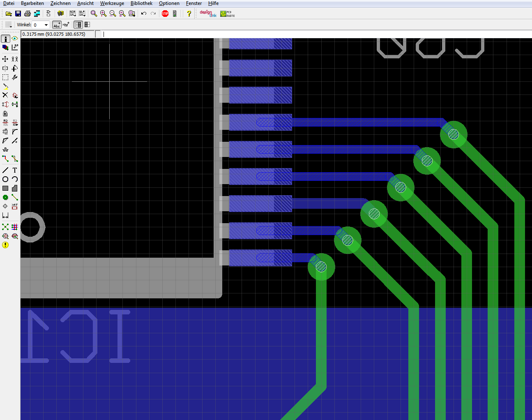Toggle the mirrored text button
Image resolution: width=532 pixels, height=420 pixels.
[66, 25]
